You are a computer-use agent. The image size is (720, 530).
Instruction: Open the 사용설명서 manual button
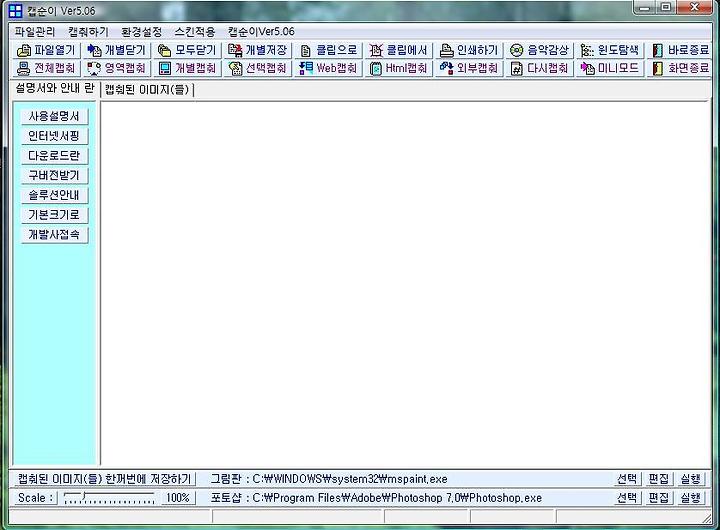[x=54, y=116]
